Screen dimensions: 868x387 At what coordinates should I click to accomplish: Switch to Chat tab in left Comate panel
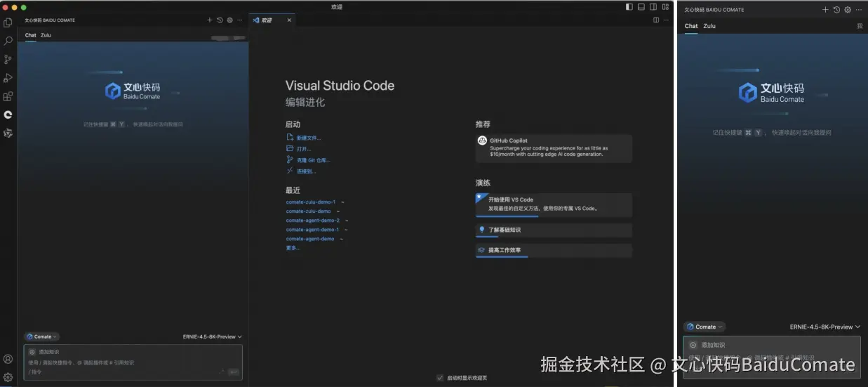(x=31, y=35)
